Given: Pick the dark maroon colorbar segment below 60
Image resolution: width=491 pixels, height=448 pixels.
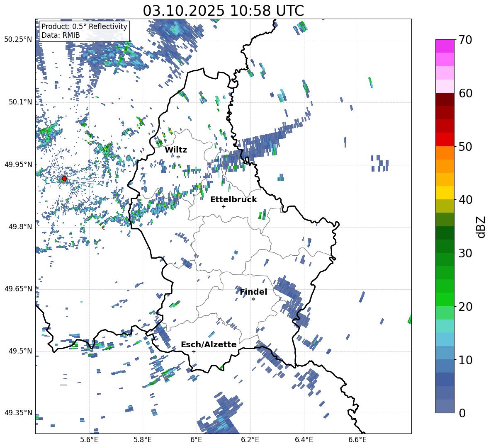Looking at the screenshot, I should [445, 99].
